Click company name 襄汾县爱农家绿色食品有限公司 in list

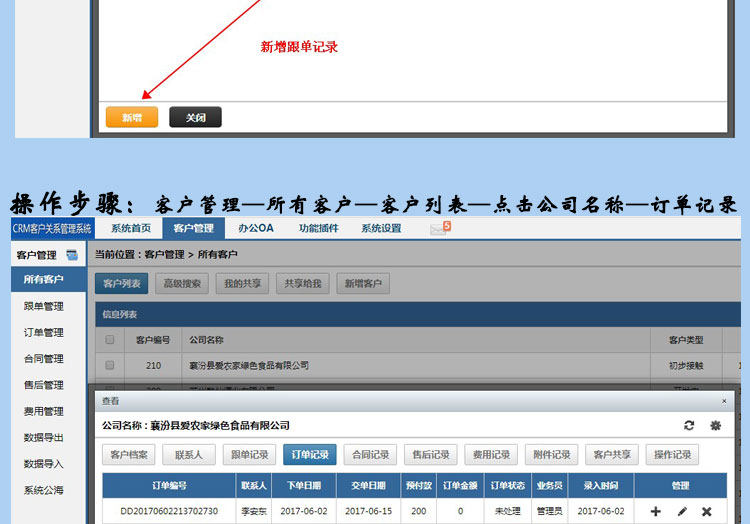coord(249,366)
